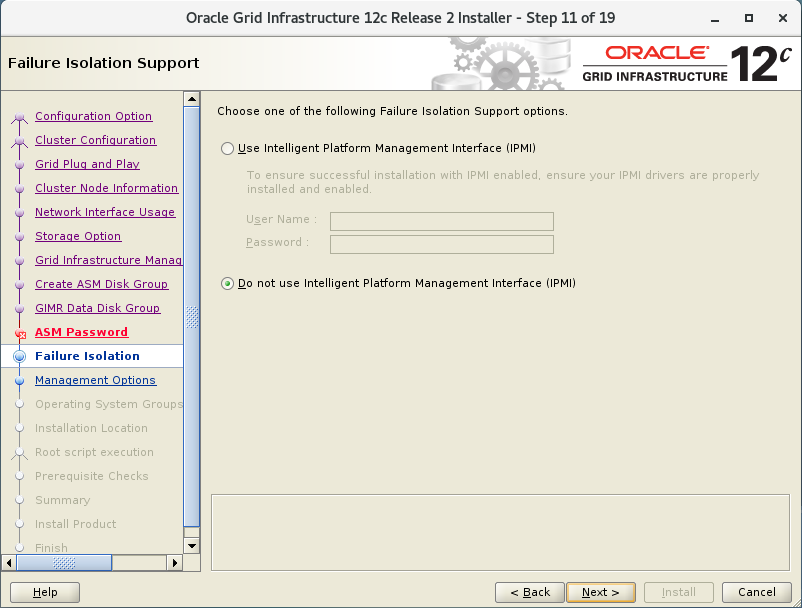Click the empty message area at bottom
This screenshot has height=608, width=802.
(500, 532)
